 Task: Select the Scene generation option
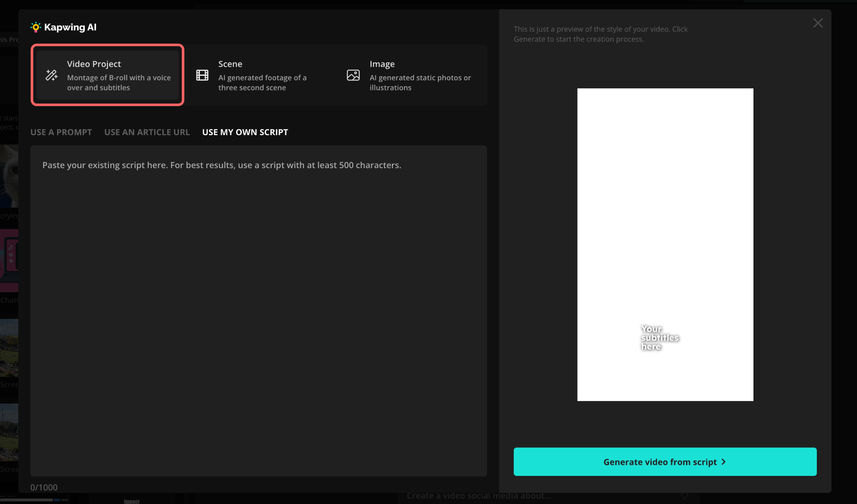(x=259, y=74)
